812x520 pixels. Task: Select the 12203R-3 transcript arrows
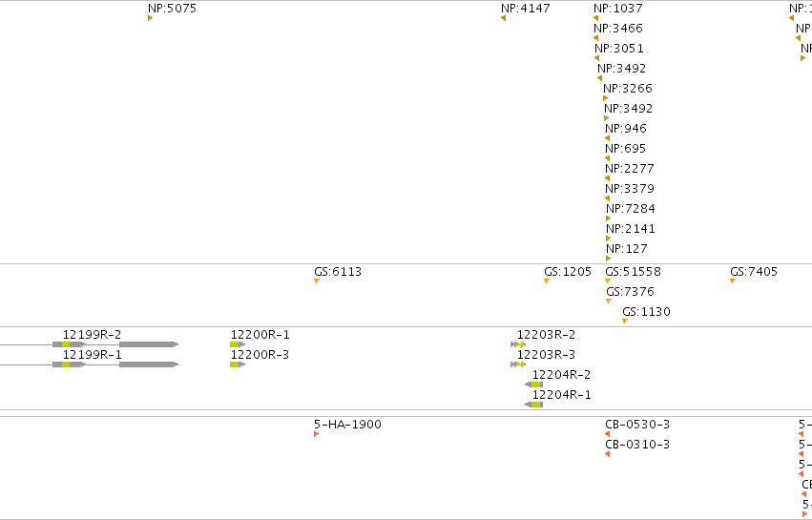518,364
